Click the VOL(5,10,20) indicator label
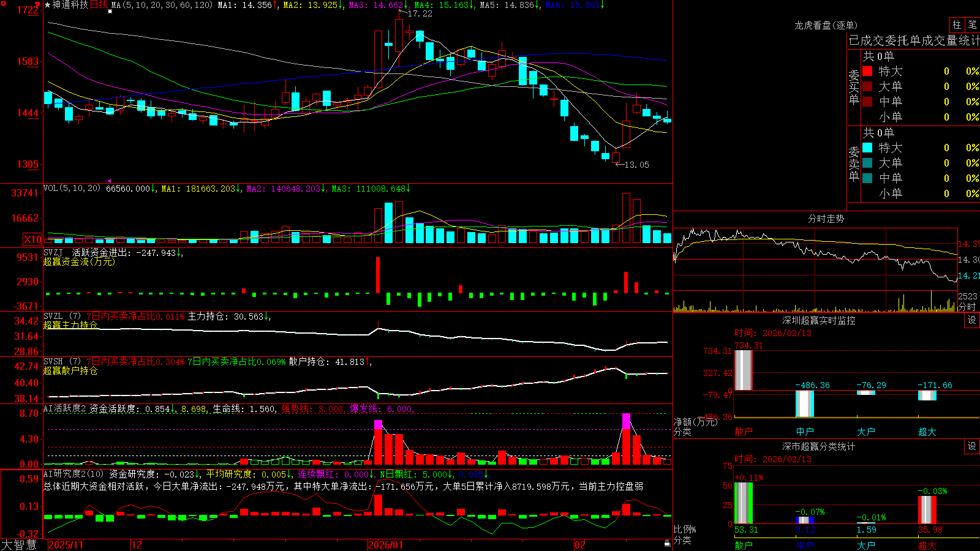980x551 pixels. click(x=72, y=188)
